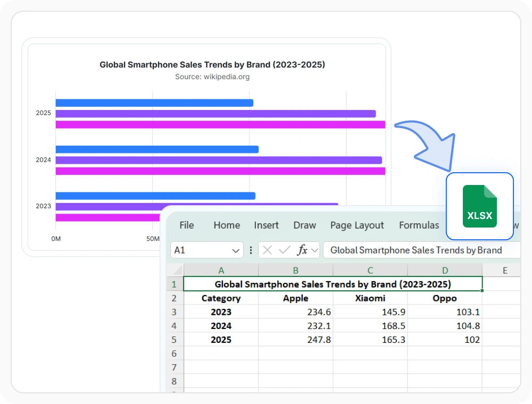Click cell containing 2025 in spreadsheet
The width and height of the screenshot is (532, 404).
(221, 340)
